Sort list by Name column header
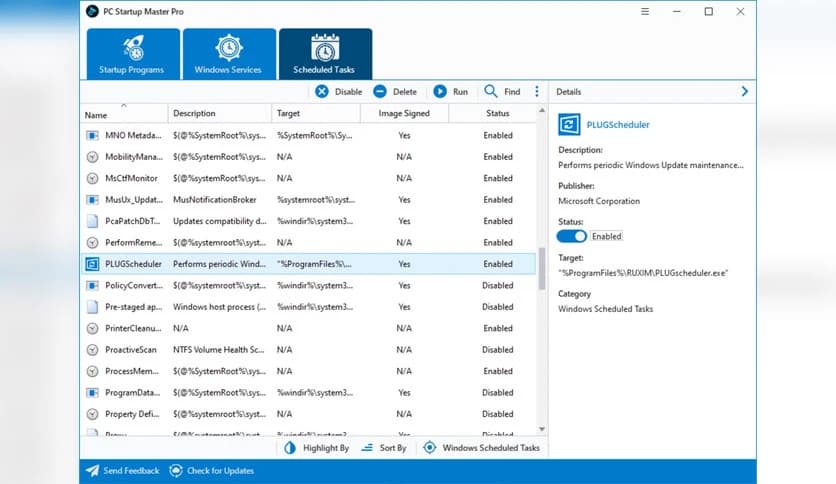 pos(96,114)
